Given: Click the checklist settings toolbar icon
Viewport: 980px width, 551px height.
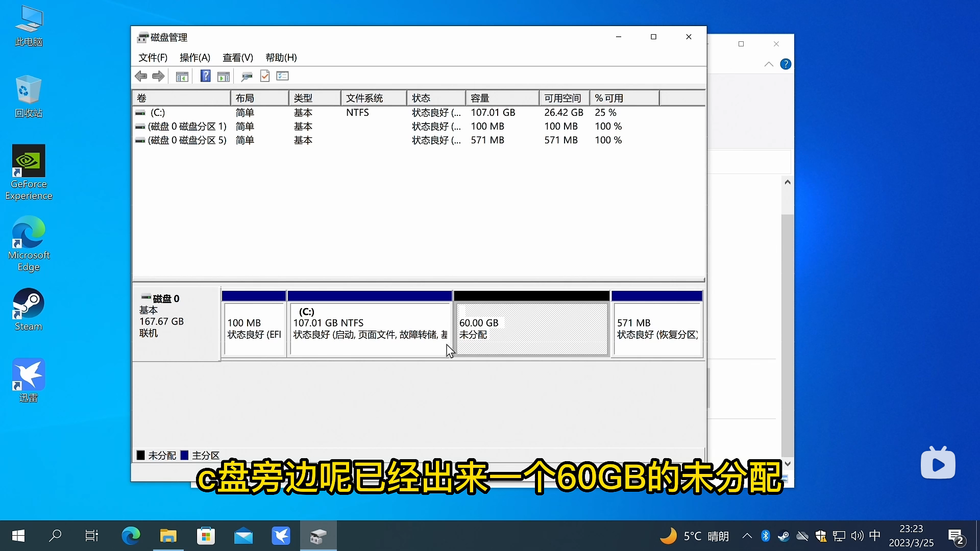Looking at the screenshot, I should pos(283,76).
